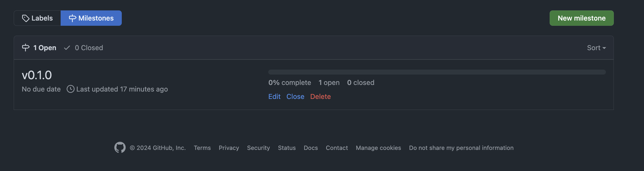
Task: Click the clock icon near Last updated
Action: [70, 89]
